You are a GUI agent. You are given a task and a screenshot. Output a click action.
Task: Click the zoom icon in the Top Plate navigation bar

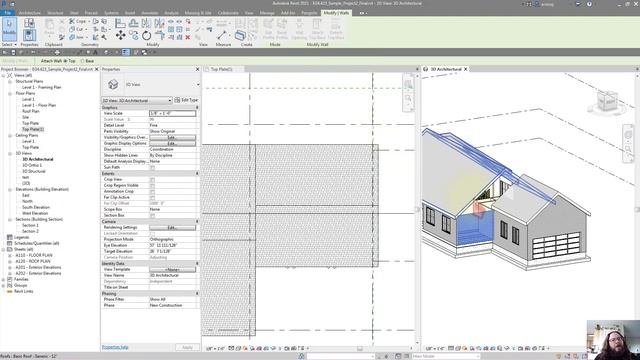click(x=408, y=98)
